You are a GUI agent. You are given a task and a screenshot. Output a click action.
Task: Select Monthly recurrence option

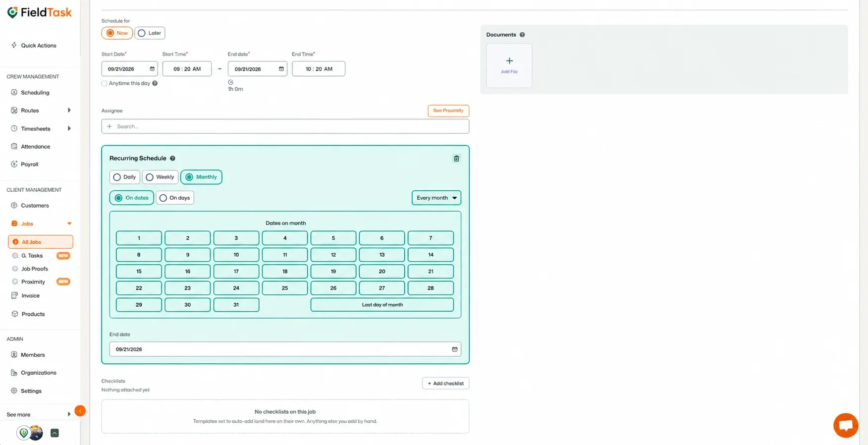pos(201,177)
